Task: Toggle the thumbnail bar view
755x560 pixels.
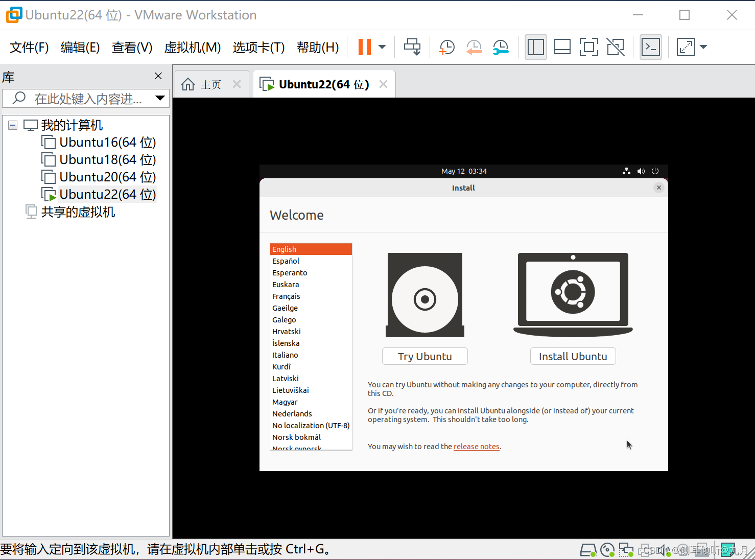Action: coord(562,47)
